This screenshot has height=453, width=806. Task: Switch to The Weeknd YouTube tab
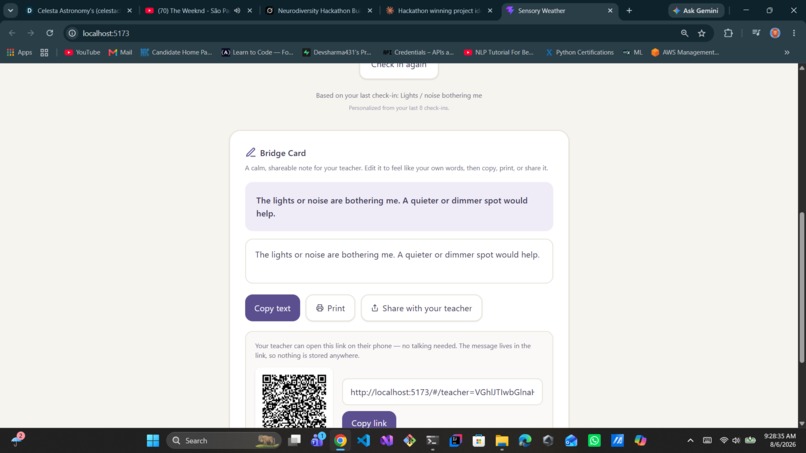(193, 10)
